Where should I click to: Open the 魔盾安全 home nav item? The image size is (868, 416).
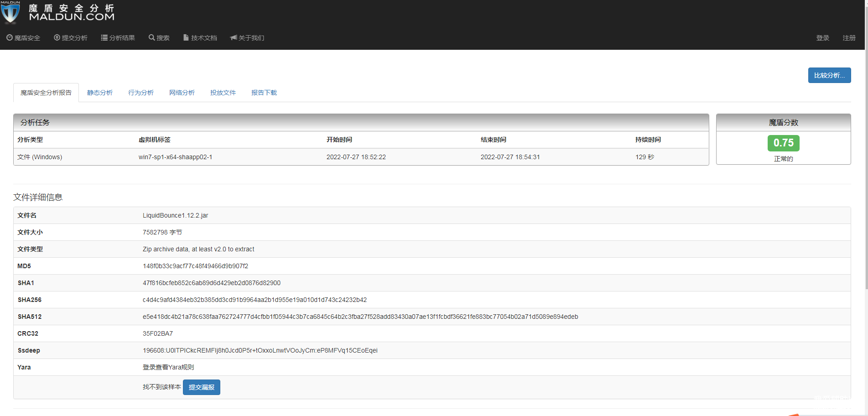coord(23,38)
